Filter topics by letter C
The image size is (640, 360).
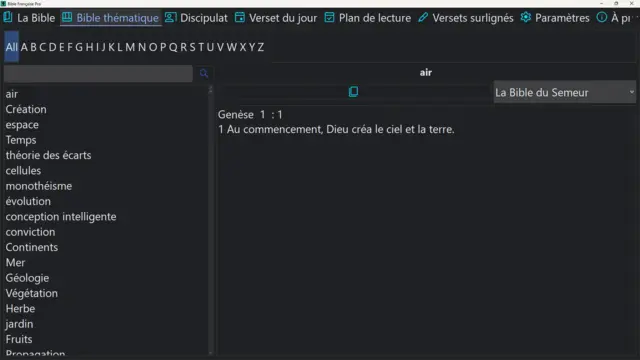click(42, 47)
